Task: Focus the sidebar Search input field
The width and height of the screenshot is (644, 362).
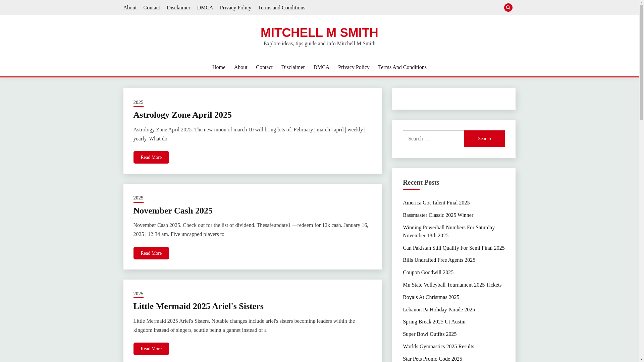Action: point(433,139)
